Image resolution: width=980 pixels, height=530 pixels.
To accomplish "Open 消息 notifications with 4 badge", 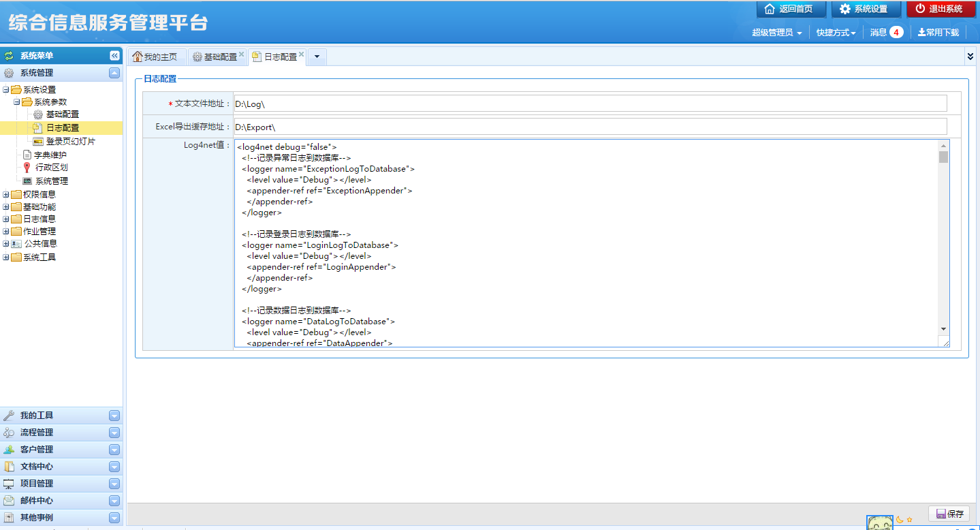I will pyautogui.click(x=887, y=32).
